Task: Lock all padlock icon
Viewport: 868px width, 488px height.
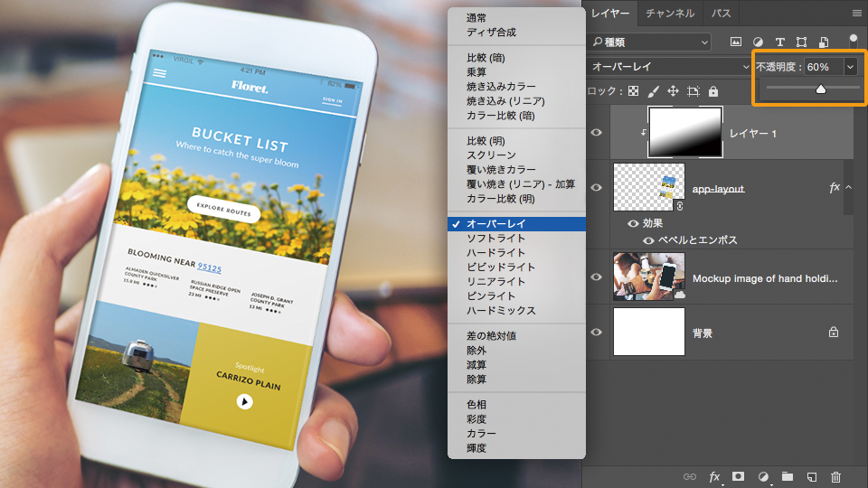Action: tap(713, 90)
